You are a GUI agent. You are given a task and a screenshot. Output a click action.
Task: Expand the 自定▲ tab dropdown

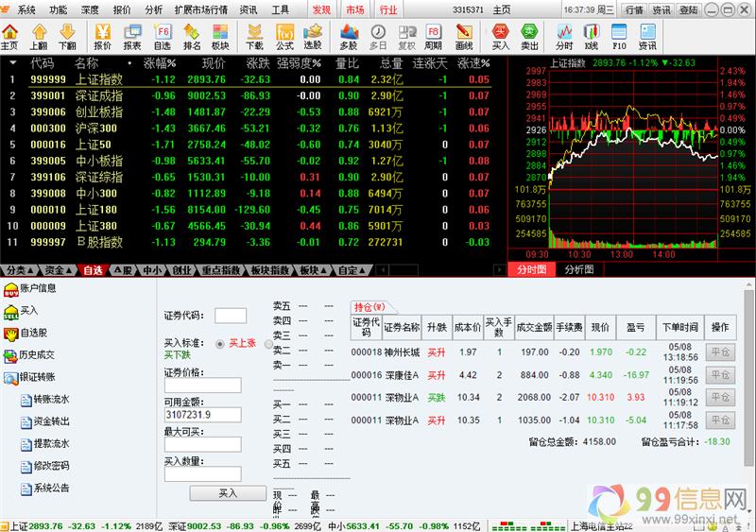coord(350,270)
